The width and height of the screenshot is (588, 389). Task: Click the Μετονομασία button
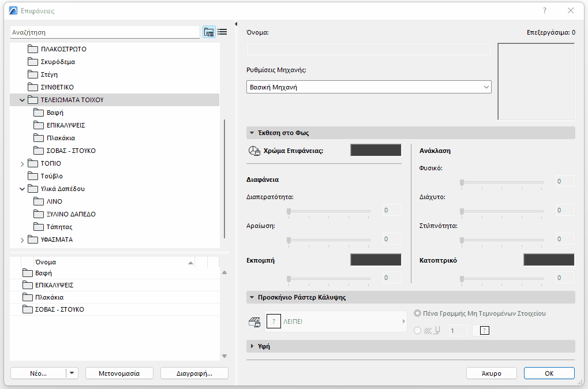pos(119,373)
